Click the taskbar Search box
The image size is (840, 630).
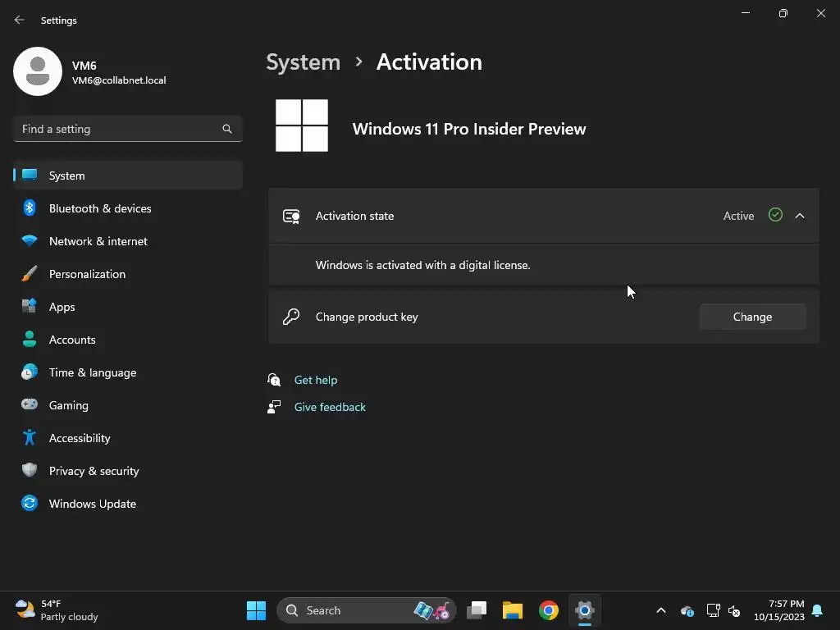(x=367, y=610)
